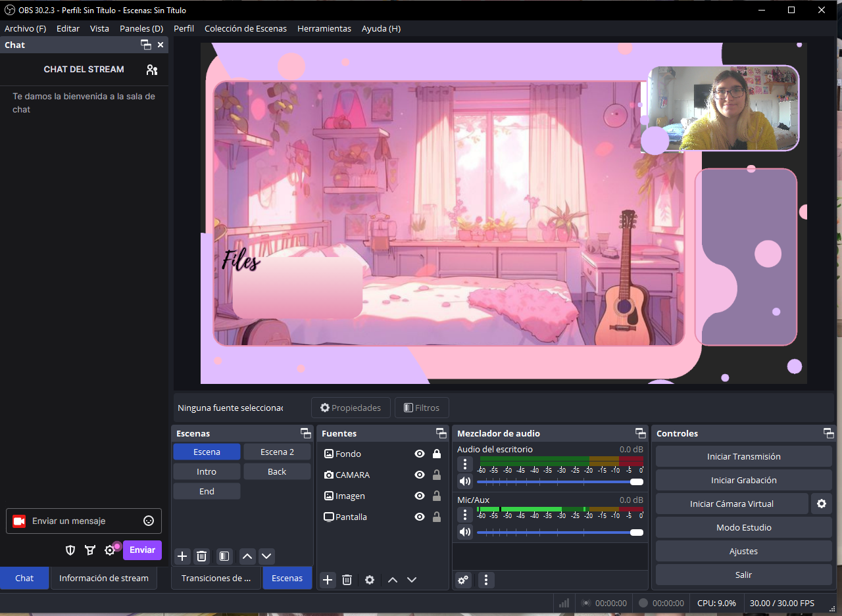Remove selected source with trash icon
The height and width of the screenshot is (616, 842).
347,580
